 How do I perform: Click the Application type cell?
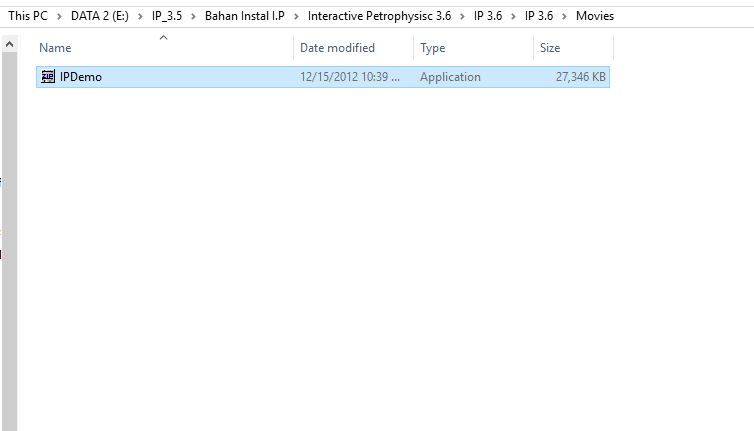coord(450,77)
